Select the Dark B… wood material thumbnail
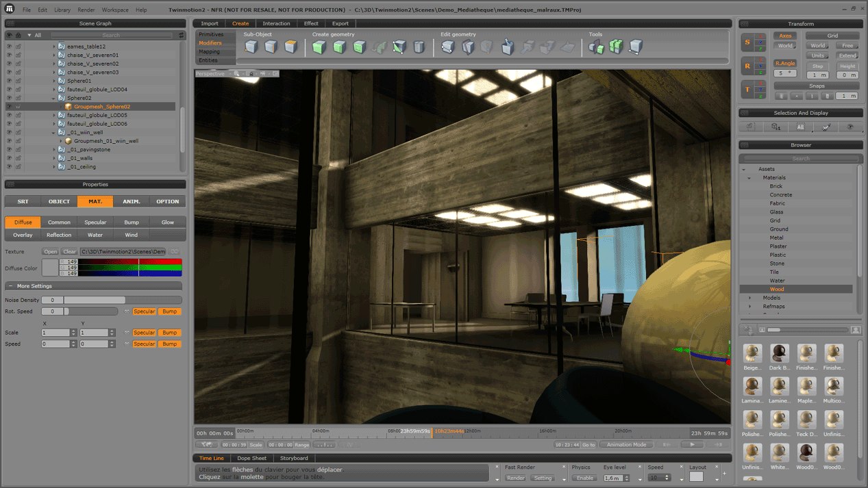Screen dimensions: 868x488 pyautogui.click(x=779, y=354)
